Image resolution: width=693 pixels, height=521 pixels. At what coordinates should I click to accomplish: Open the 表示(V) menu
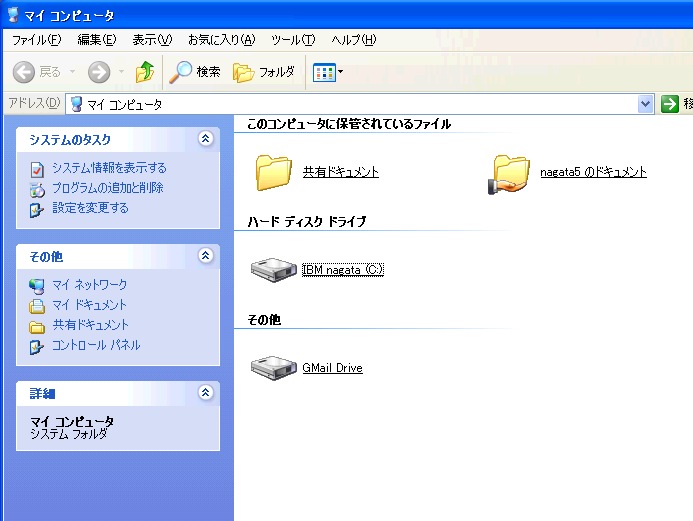[152, 40]
